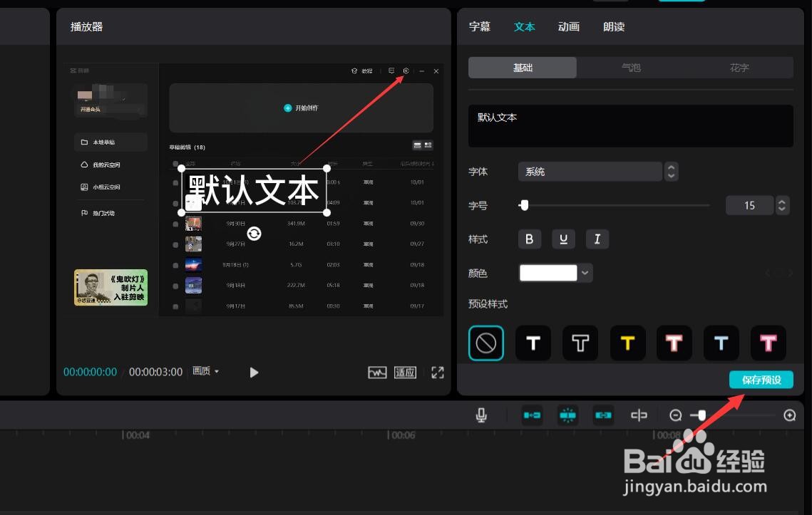Click the white text color swatch
The height and width of the screenshot is (515, 812).
coord(548,273)
